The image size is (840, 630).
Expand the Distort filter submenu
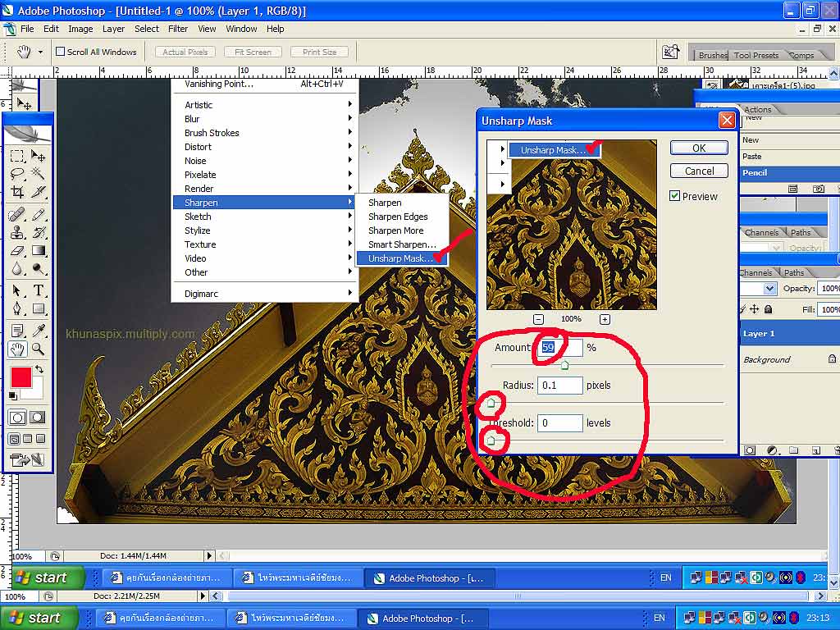(198, 147)
